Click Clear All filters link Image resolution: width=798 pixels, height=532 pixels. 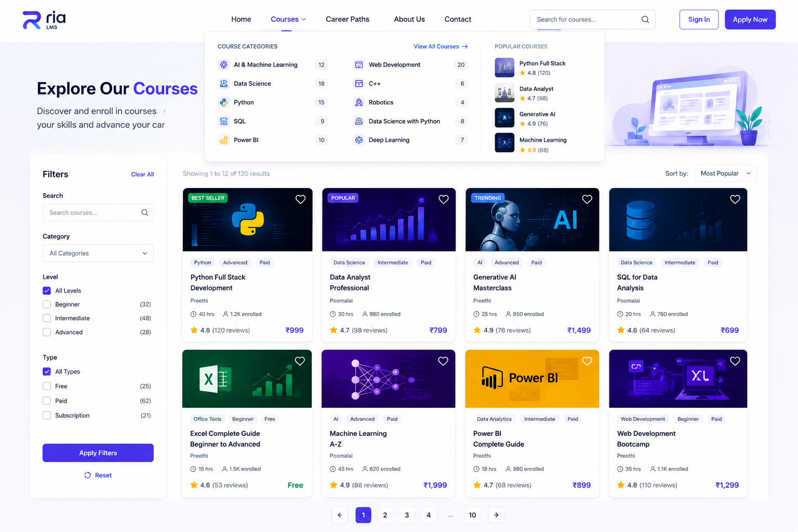tap(142, 174)
